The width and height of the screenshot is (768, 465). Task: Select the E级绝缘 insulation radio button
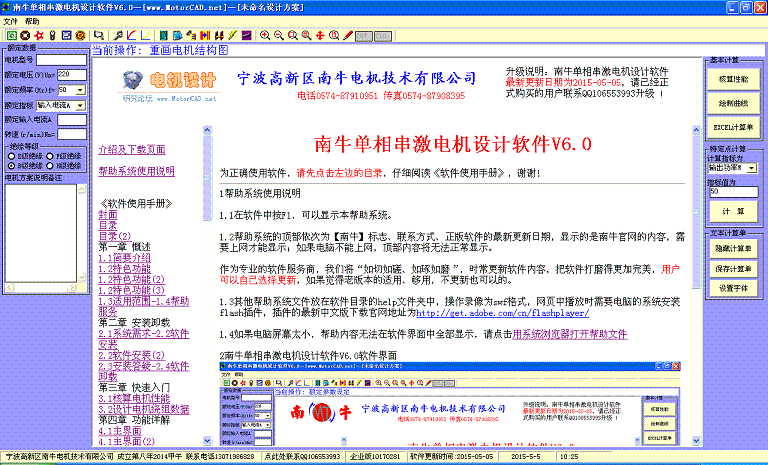pyautogui.click(x=12, y=156)
